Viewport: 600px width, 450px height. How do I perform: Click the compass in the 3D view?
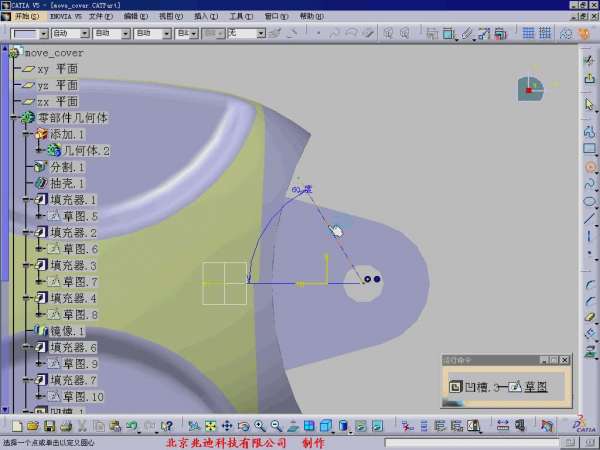click(531, 89)
